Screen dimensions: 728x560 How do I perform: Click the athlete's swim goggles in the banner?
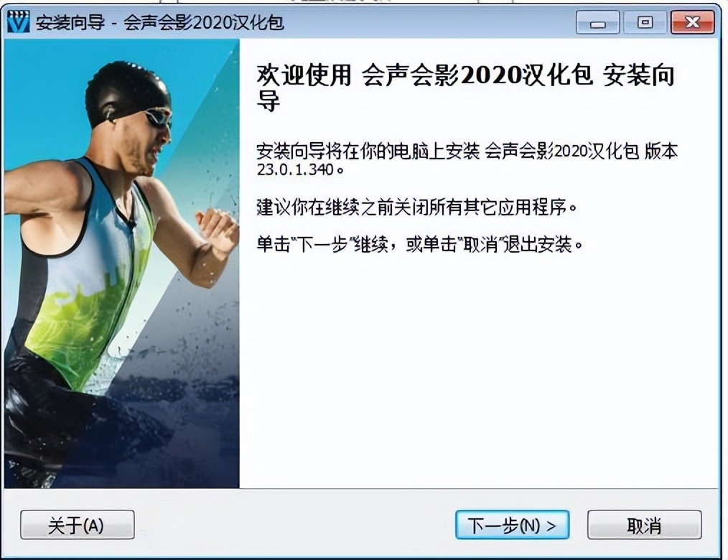pyautogui.click(x=158, y=118)
